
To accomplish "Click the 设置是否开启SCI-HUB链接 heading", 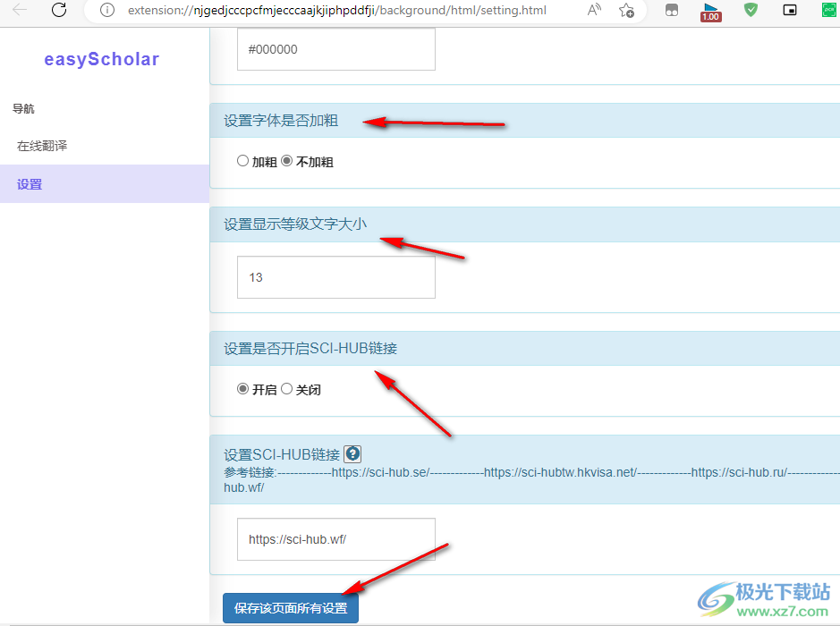I will (310, 349).
